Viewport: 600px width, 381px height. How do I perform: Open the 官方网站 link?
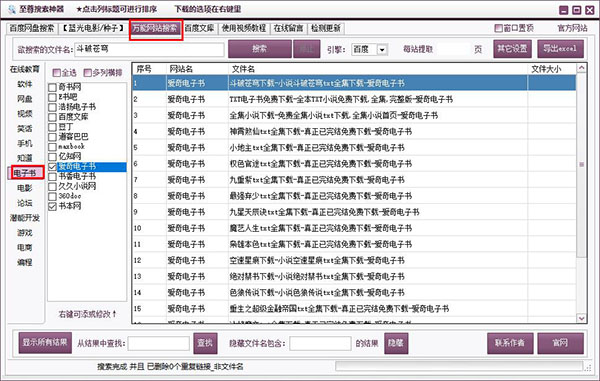572,28
